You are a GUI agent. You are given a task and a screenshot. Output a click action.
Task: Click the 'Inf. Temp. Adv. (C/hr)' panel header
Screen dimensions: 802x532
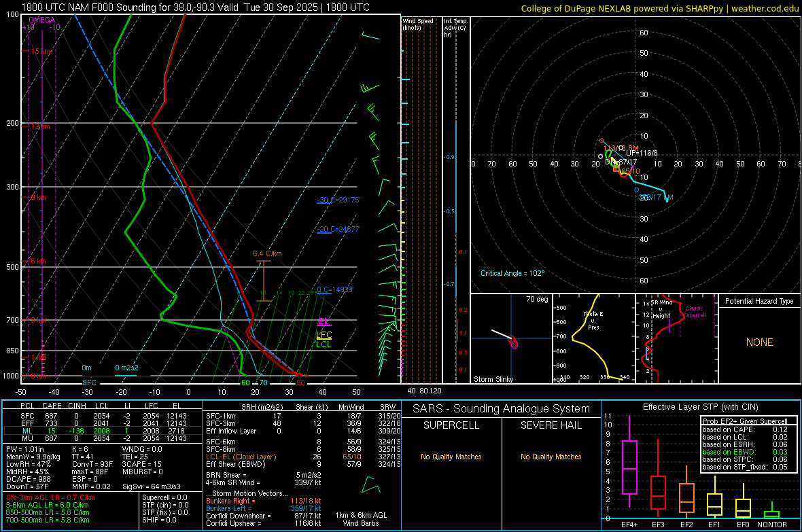[456, 28]
